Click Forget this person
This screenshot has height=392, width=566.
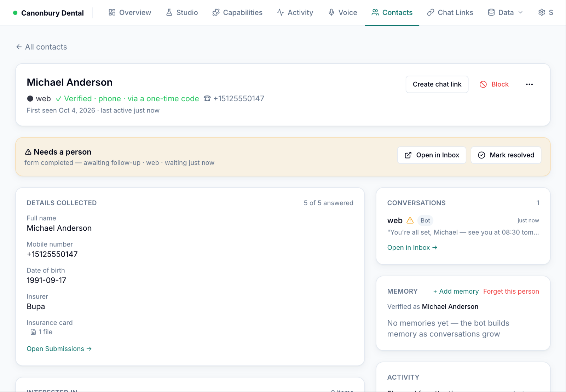point(511,292)
